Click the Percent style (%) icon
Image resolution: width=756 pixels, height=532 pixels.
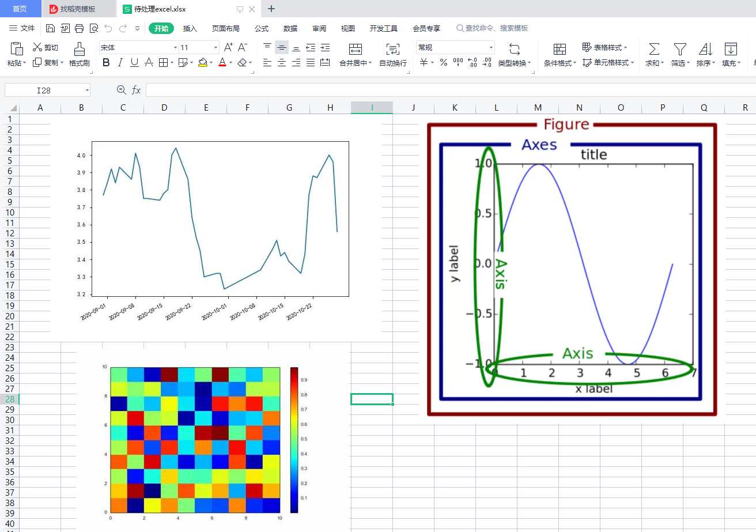pos(444,62)
